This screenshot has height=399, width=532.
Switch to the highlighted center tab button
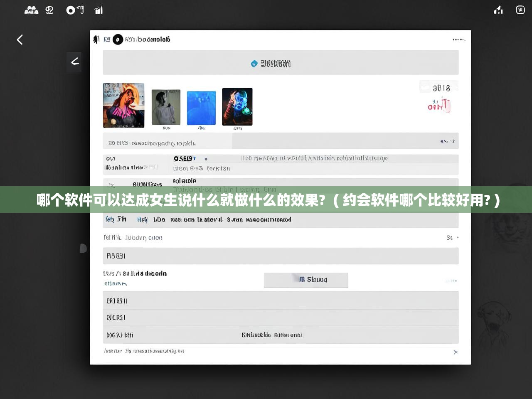306,280
